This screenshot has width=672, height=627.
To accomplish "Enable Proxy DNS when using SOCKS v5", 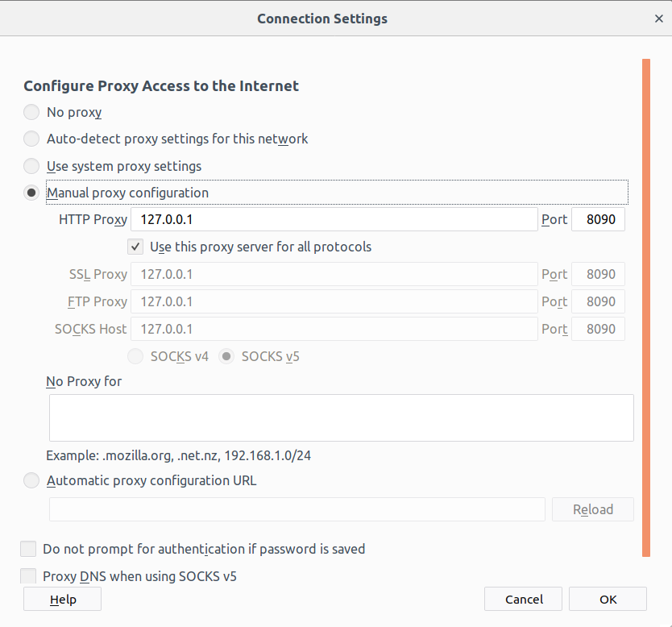I will (28, 576).
